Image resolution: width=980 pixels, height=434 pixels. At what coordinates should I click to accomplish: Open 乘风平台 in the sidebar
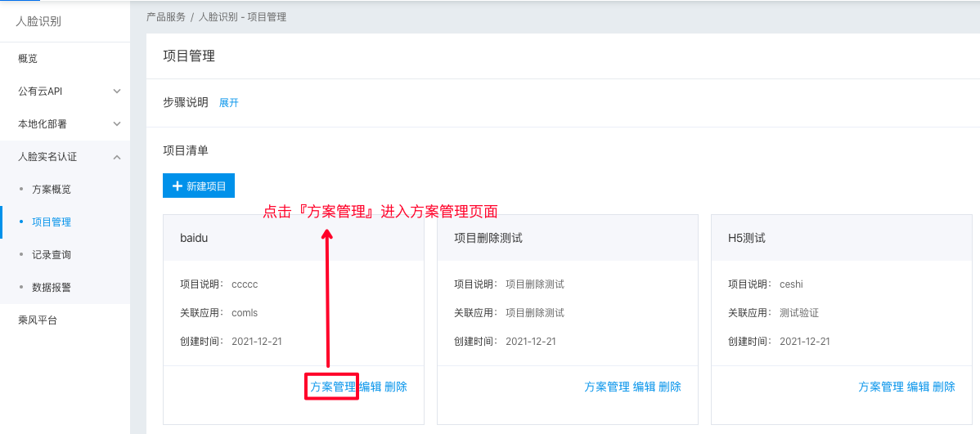click(x=38, y=320)
